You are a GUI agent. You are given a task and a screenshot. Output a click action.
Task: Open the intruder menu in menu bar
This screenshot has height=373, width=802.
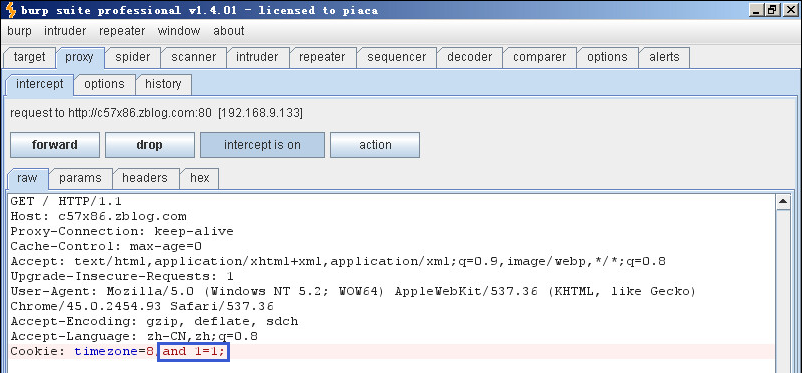coord(65,31)
